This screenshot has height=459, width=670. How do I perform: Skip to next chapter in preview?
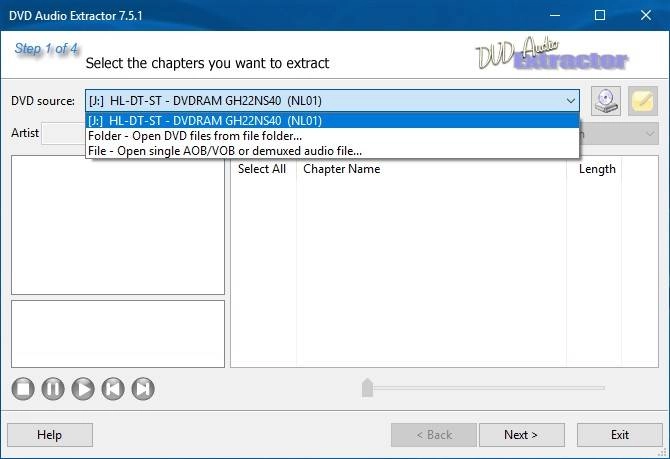point(143,389)
